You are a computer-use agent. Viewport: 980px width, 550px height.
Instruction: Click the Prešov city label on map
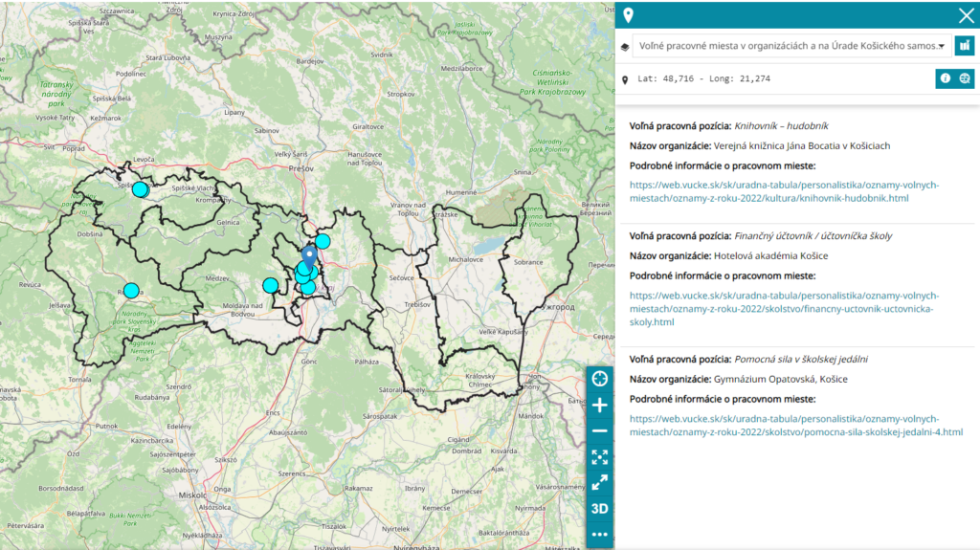point(301,168)
